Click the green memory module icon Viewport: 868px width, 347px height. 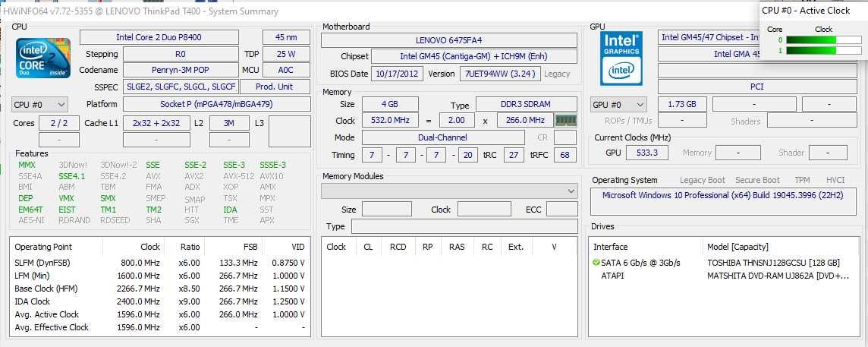tap(566, 120)
